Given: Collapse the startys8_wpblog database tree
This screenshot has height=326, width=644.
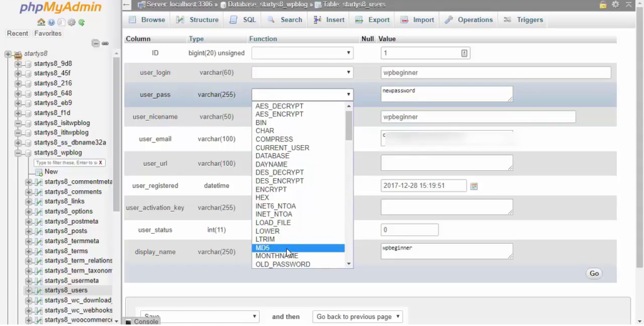Looking at the screenshot, I should tap(18, 153).
